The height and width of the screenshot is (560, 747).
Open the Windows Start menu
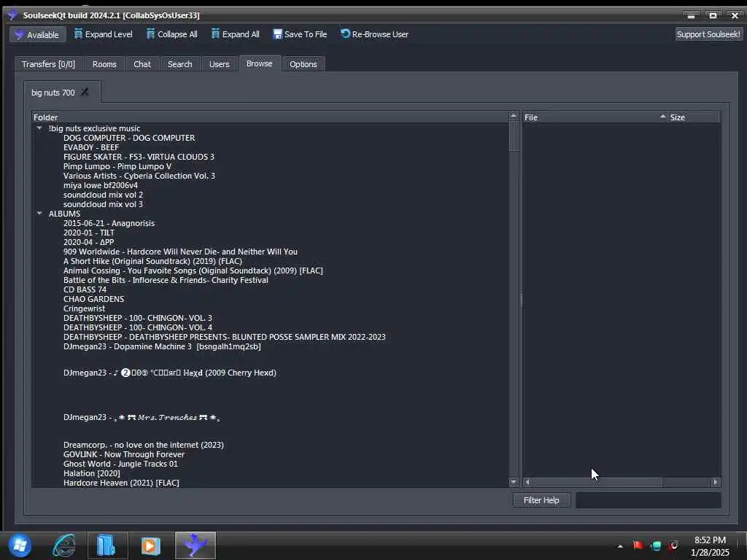pyautogui.click(x=20, y=545)
